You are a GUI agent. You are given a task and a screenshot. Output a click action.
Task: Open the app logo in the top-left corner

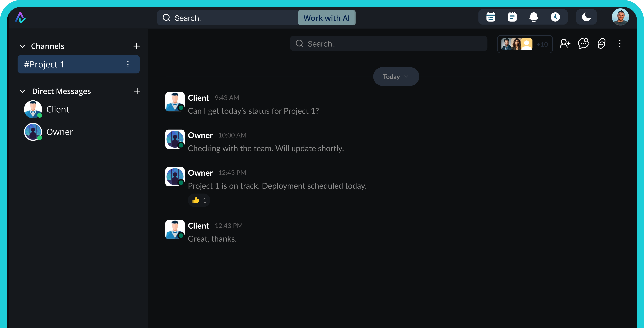click(x=20, y=17)
